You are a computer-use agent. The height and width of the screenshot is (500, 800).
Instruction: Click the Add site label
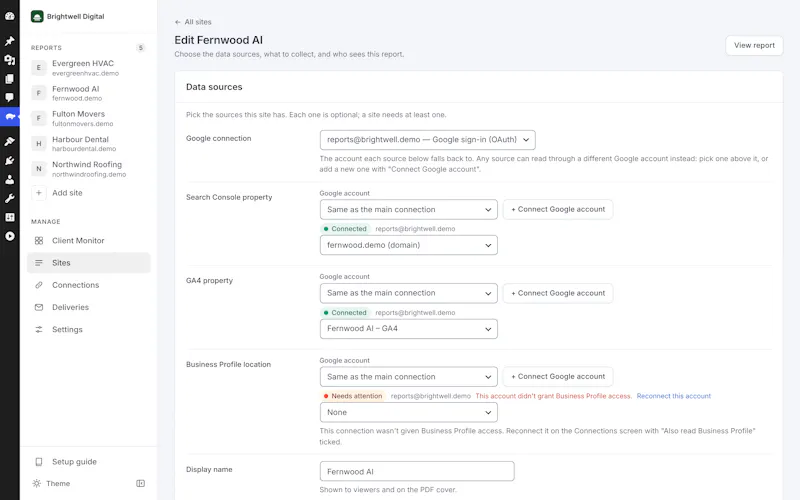click(x=67, y=193)
